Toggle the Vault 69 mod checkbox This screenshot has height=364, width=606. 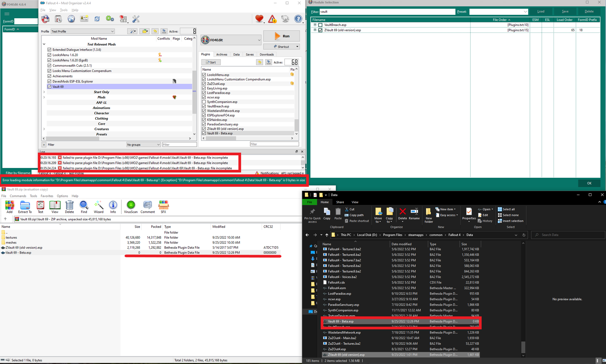[x=49, y=87]
